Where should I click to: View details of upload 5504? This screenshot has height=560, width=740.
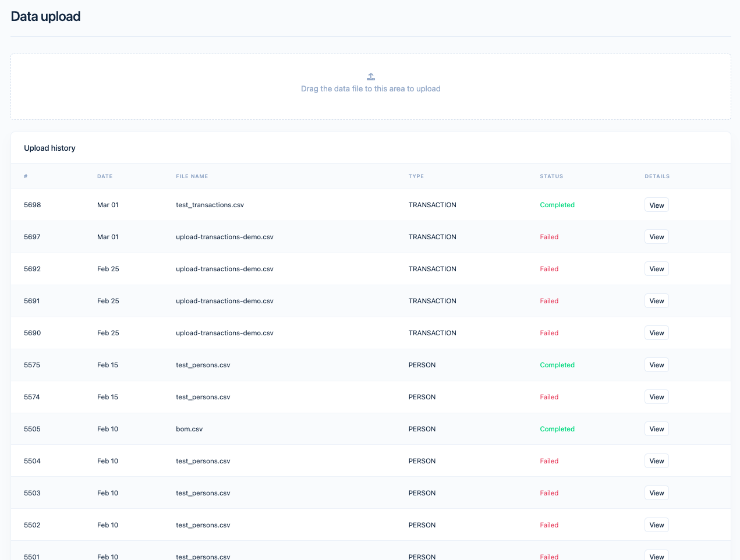pos(656,461)
